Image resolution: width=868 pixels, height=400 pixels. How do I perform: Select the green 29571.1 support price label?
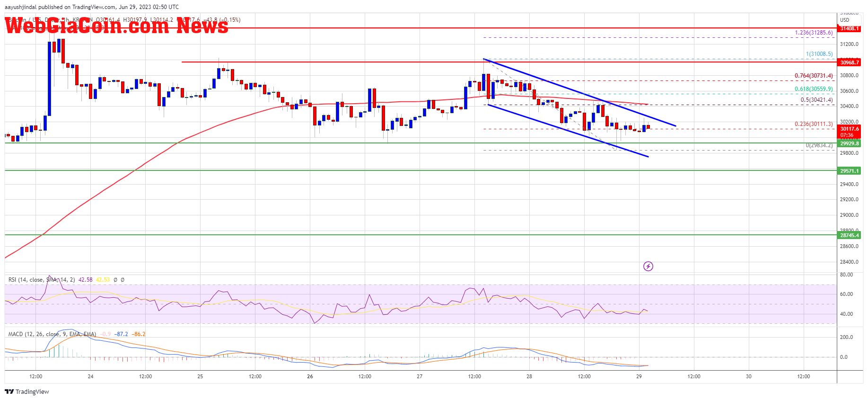(x=850, y=171)
